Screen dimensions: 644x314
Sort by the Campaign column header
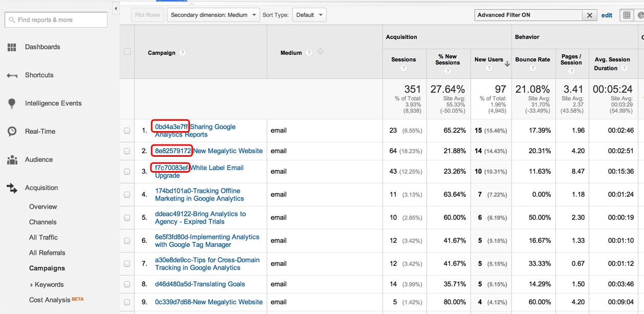click(x=162, y=53)
